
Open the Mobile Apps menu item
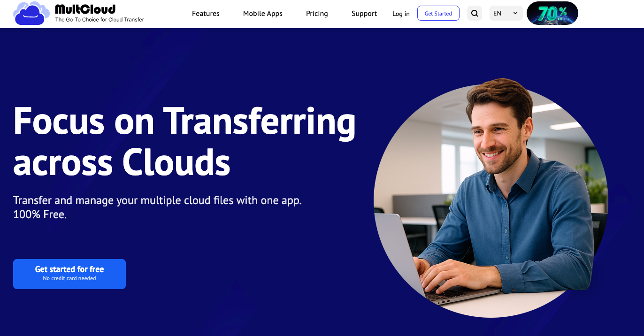coord(262,14)
